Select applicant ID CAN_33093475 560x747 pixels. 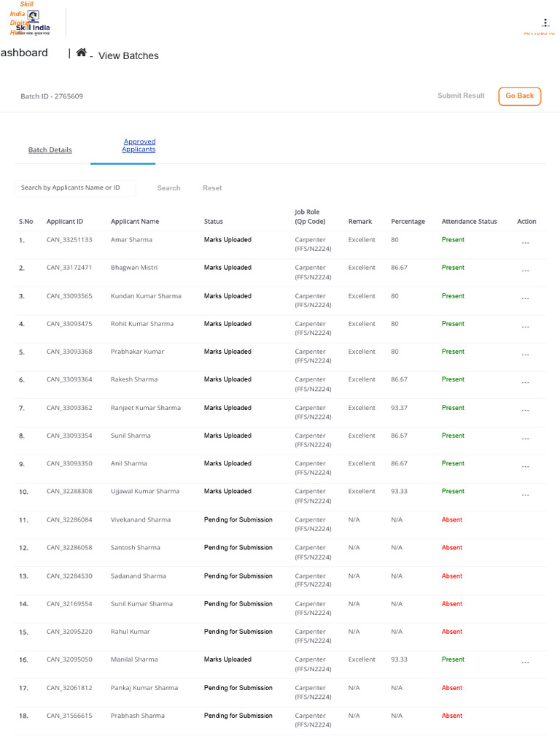69,324
